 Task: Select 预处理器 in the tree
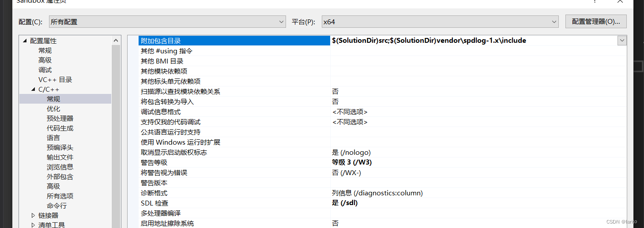[60, 119]
